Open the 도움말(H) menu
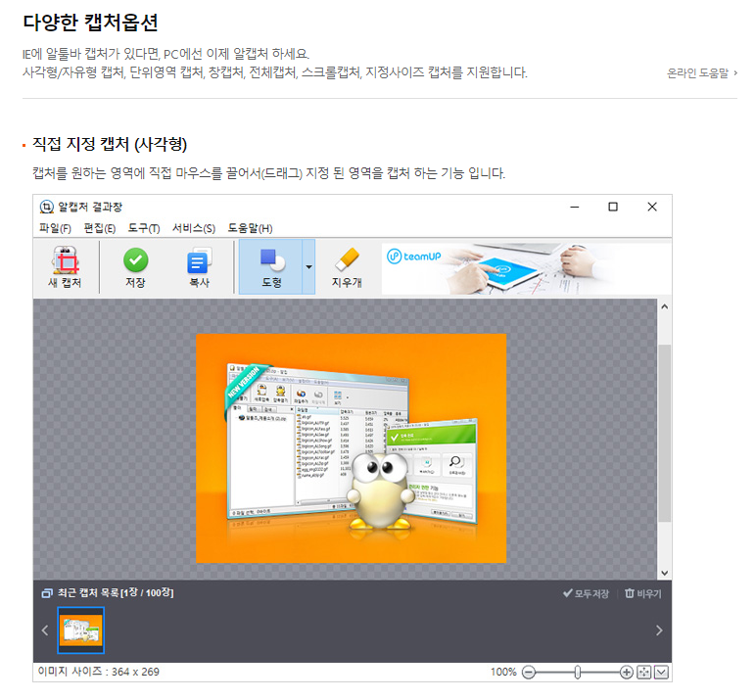The width and height of the screenshot is (755, 700). 251,228
